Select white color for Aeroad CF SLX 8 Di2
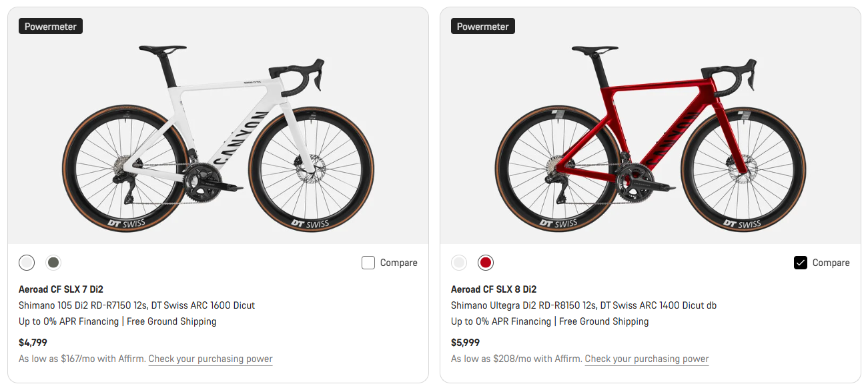 click(459, 263)
